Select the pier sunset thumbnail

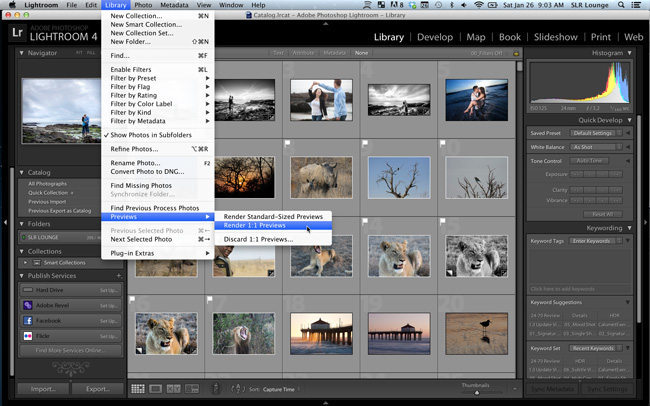[321, 333]
